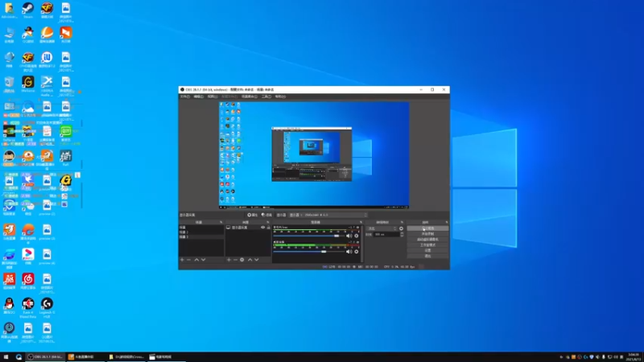Toggle the lock on the display capture source
This screenshot has width=644, height=362.
[269, 228]
